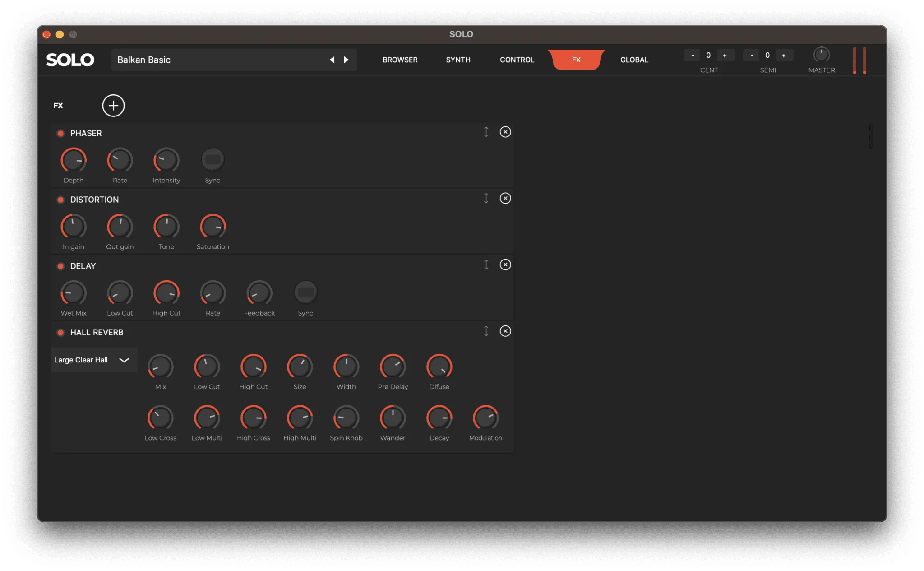Click the MASTER volume knob
Image resolution: width=924 pixels, height=571 pixels.
click(x=821, y=55)
